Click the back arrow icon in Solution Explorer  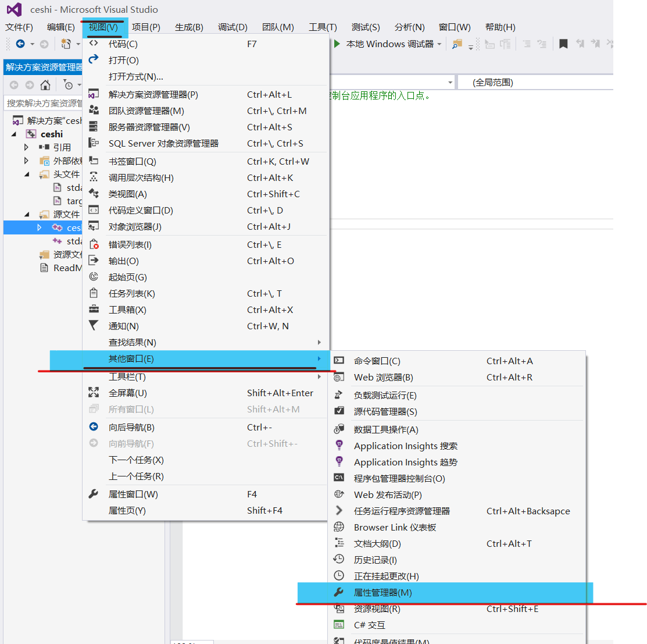[x=14, y=85]
